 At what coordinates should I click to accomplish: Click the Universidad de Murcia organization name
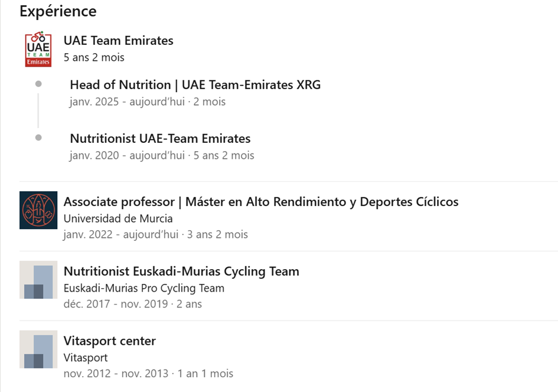[x=118, y=218]
